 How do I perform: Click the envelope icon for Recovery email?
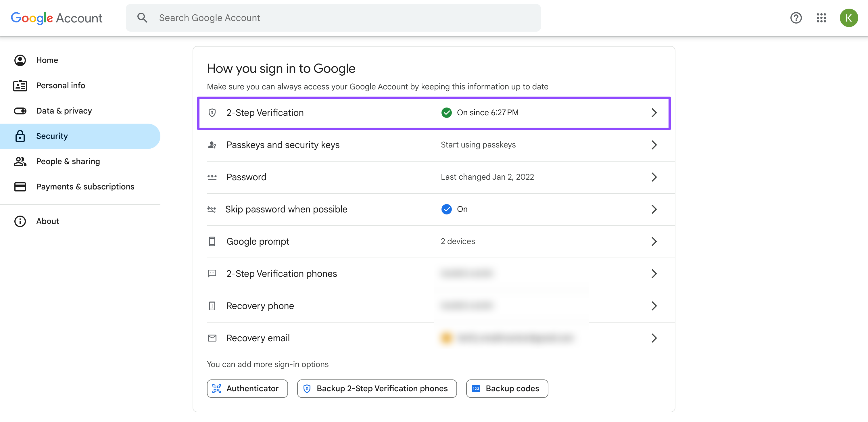click(212, 338)
